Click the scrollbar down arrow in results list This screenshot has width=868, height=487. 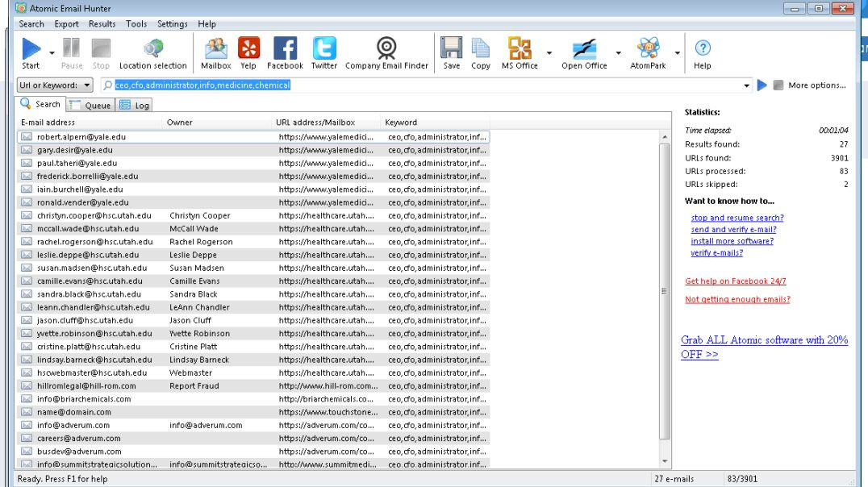point(664,461)
